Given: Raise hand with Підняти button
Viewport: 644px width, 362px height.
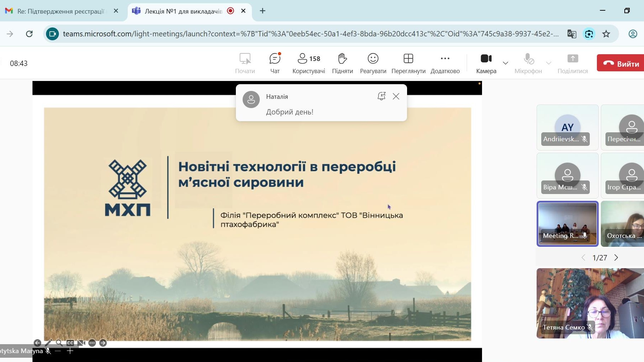Looking at the screenshot, I should coord(342,63).
